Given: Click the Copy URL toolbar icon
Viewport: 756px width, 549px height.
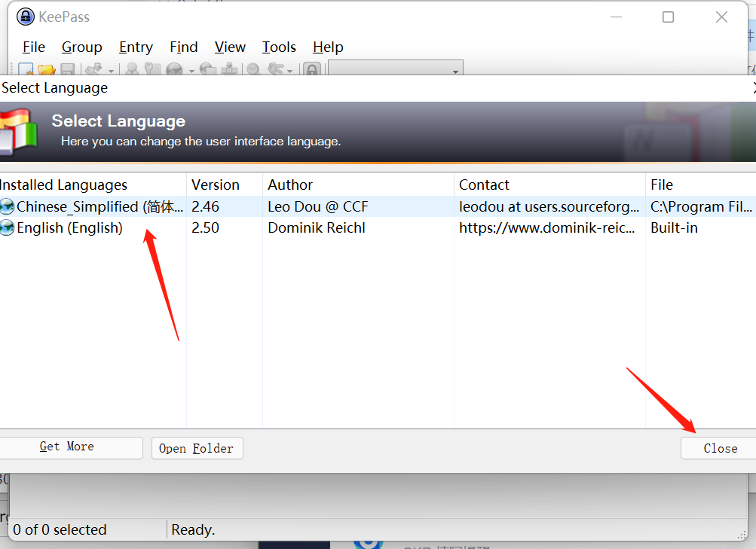Looking at the screenshot, I should (x=208, y=69).
